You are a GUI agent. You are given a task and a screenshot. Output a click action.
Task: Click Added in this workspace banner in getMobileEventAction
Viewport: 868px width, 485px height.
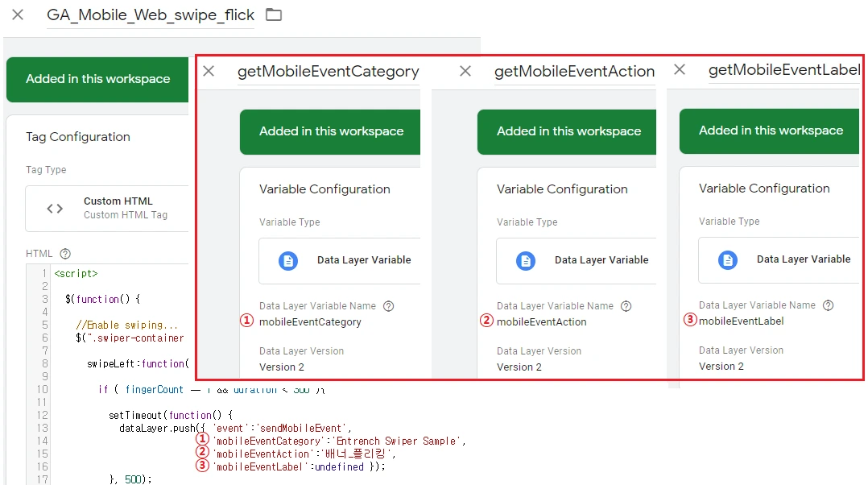567,132
